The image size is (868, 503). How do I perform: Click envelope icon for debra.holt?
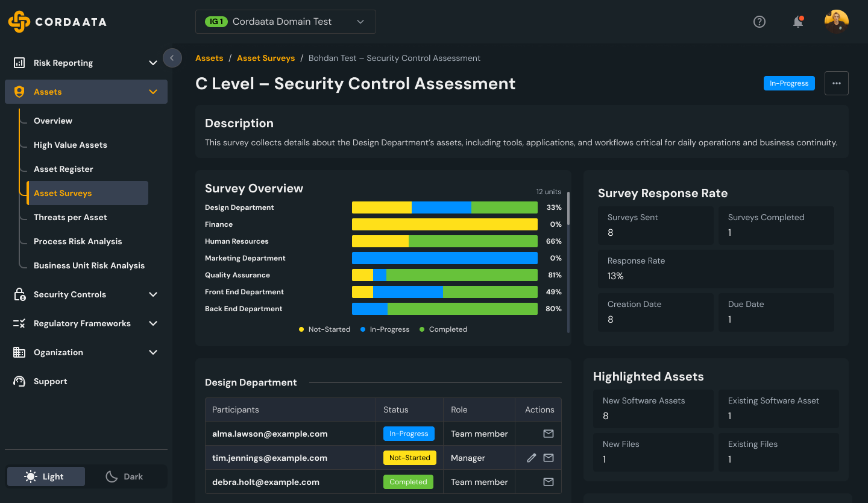[x=548, y=482]
